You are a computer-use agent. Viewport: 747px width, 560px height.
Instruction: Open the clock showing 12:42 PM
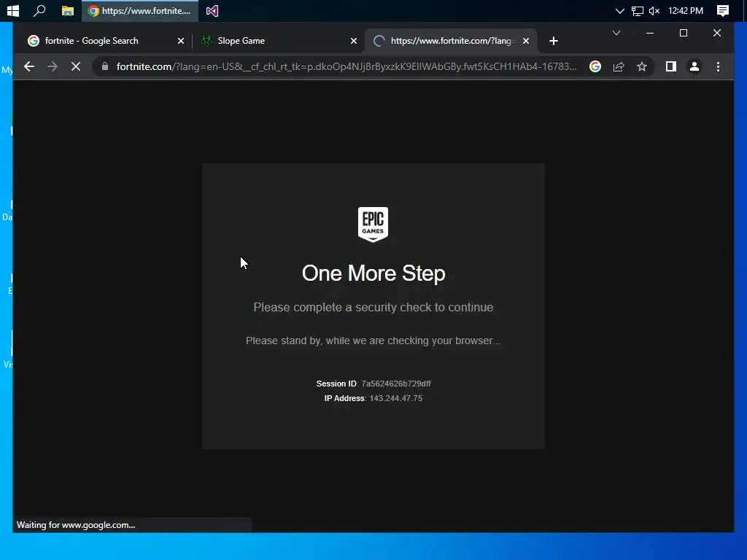[x=686, y=10]
